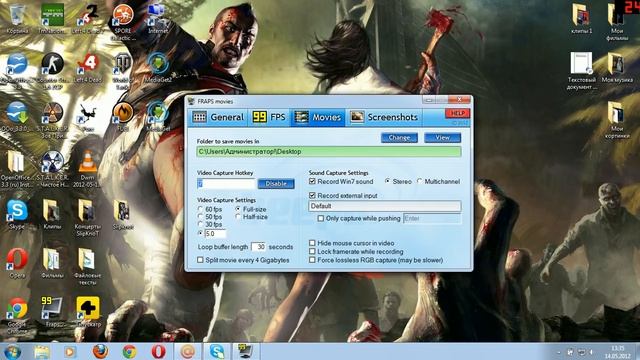This screenshot has width=640, height=360.
Task: Select the Movies tab
Action: point(318,118)
